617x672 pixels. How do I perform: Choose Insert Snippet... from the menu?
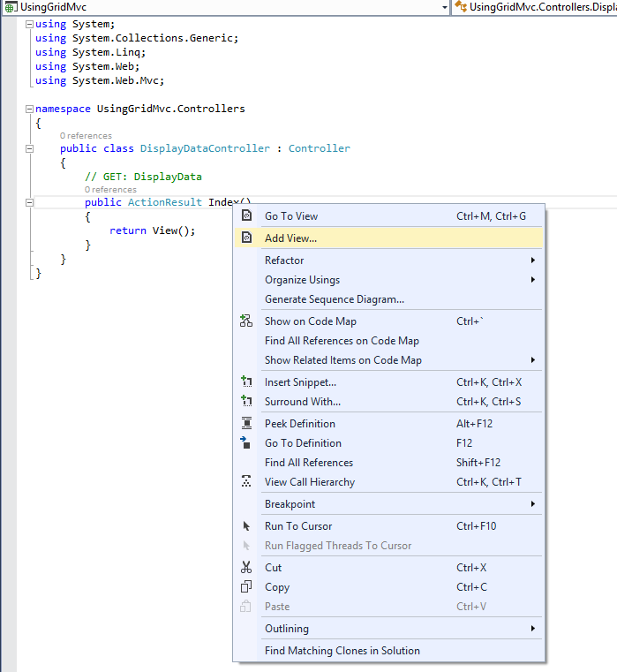[389, 381]
